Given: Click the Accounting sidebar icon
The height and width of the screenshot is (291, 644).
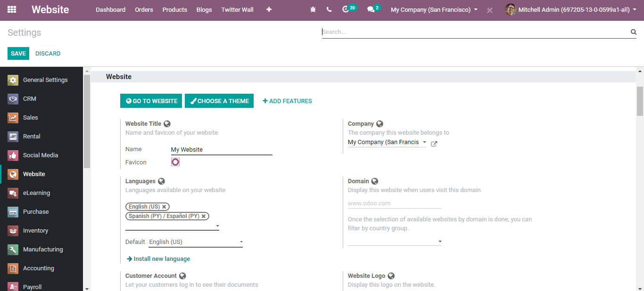Looking at the screenshot, I should point(13,268).
